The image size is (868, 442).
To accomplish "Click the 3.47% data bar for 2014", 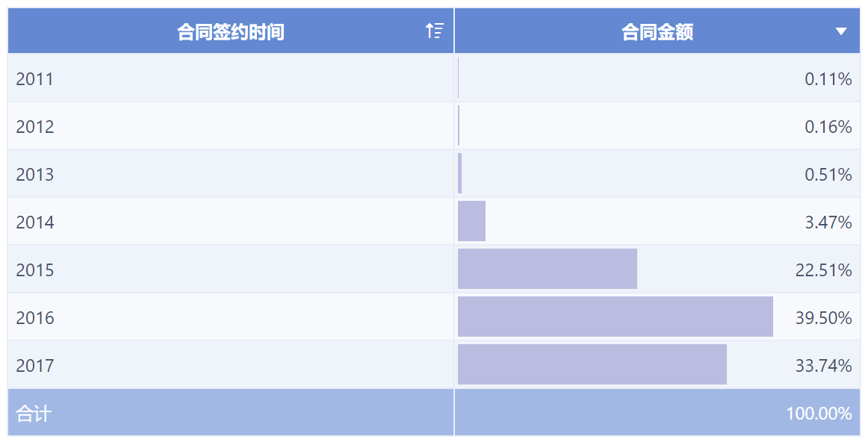I will pos(471,221).
